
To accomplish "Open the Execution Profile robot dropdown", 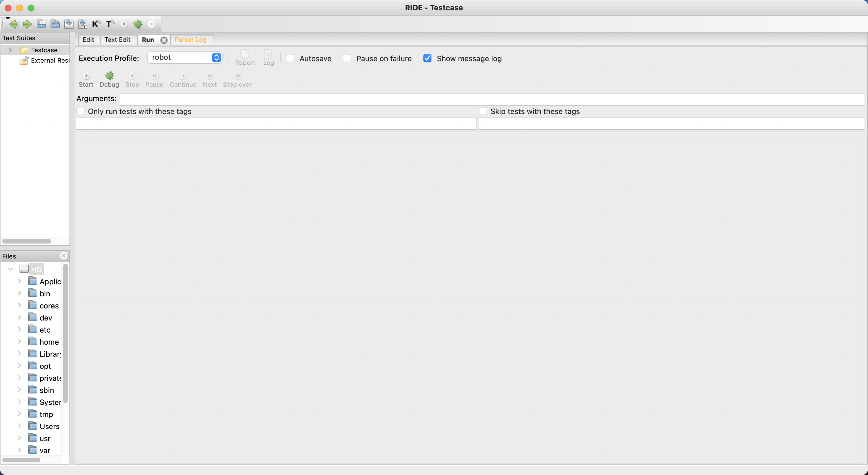I will [185, 57].
